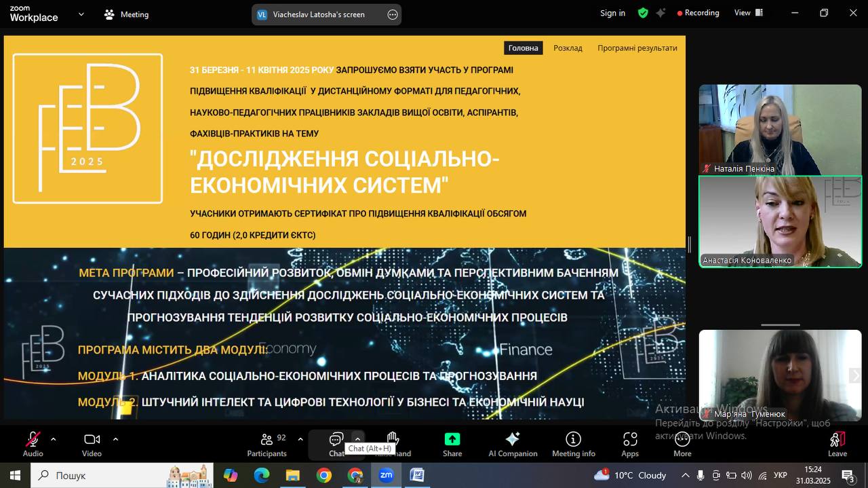Click the Viacheslav Latosha's screen label
The width and height of the screenshot is (868, 488).
[319, 14]
